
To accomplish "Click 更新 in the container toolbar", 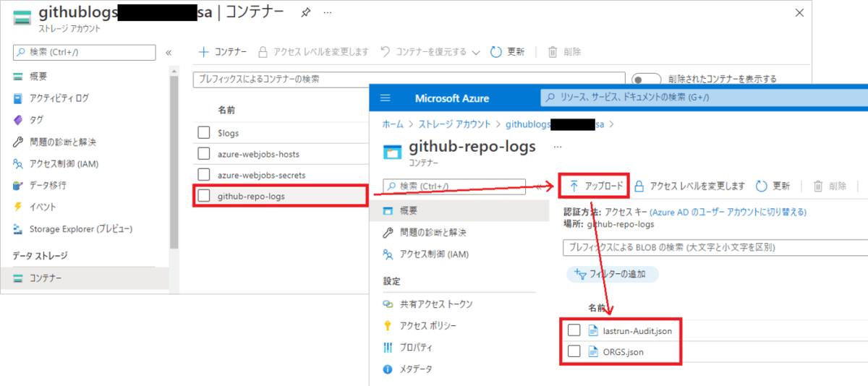I will point(773,186).
